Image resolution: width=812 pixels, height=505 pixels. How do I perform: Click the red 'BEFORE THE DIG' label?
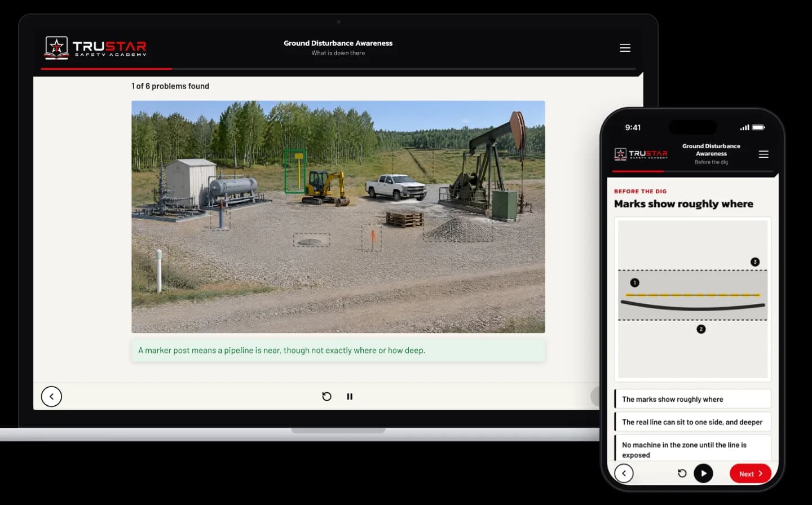[x=640, y=192]
